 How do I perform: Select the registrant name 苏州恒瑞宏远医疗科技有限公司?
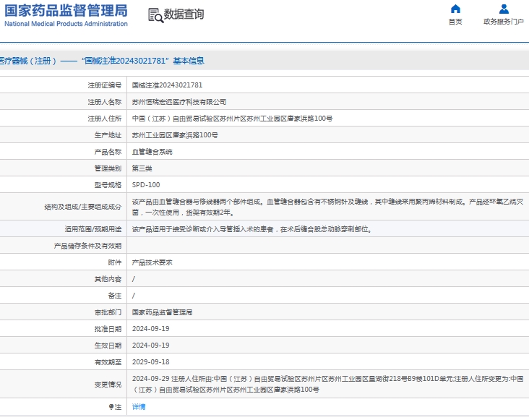click(179, 102)
